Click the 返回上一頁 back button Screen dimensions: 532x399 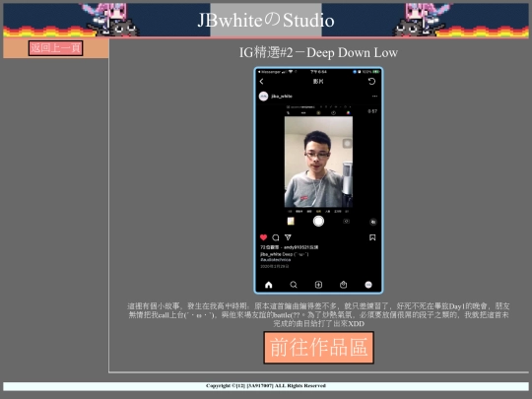click(55, 48)
